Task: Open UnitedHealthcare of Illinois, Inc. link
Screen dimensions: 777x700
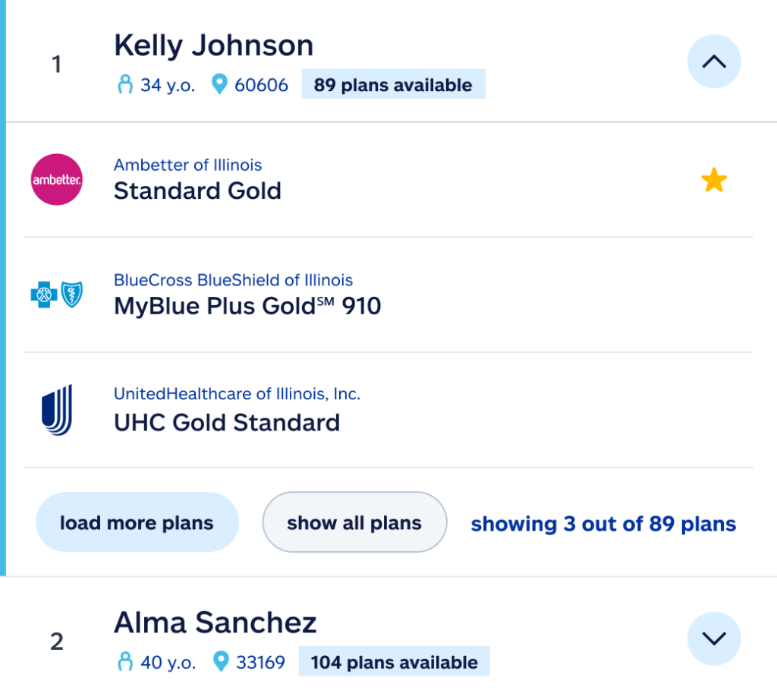Action: point(237,394)
